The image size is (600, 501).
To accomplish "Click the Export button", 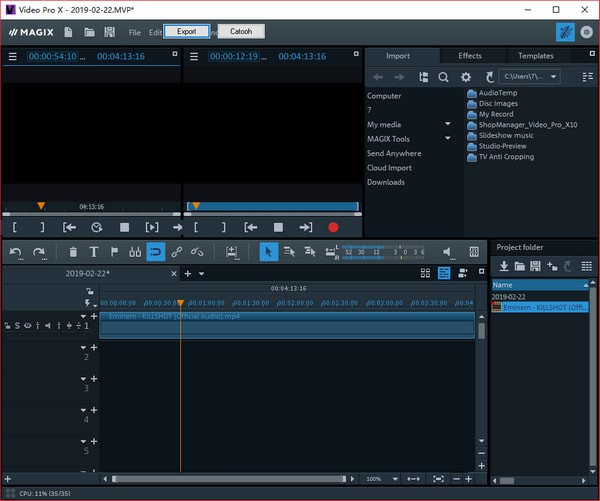I will pos(187,32).
